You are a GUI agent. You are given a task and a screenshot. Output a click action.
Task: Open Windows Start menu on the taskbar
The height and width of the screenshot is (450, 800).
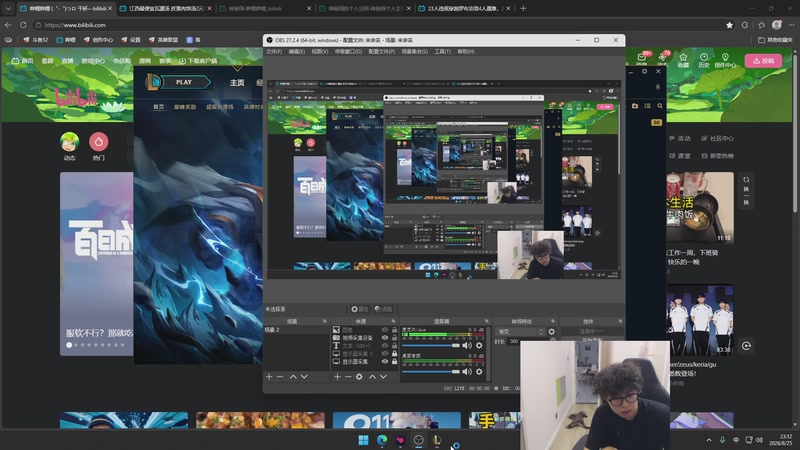point(363,440)
